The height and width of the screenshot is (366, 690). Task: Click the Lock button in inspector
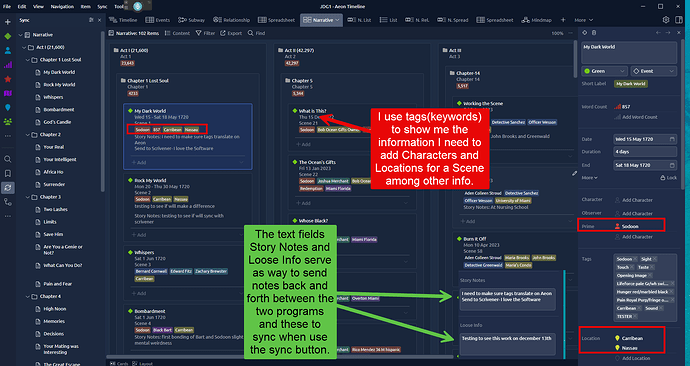click(668, 178)
